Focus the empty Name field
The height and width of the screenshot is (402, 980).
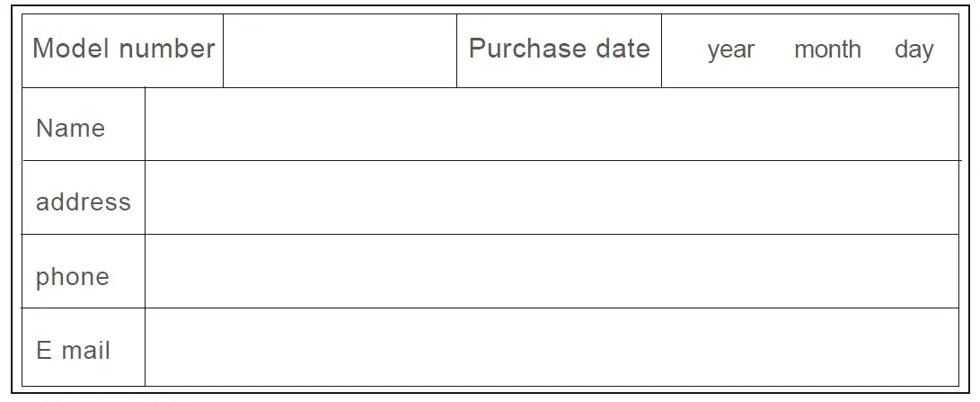pos(552,125)
